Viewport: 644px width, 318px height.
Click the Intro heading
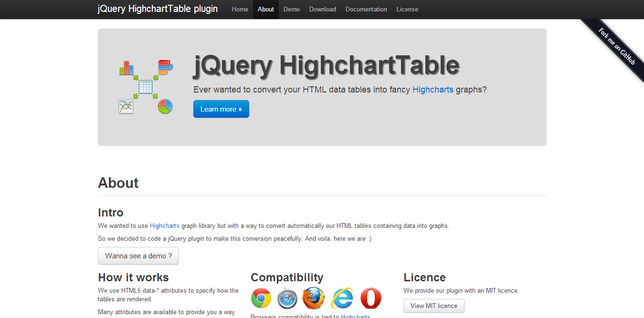point(111,213)
